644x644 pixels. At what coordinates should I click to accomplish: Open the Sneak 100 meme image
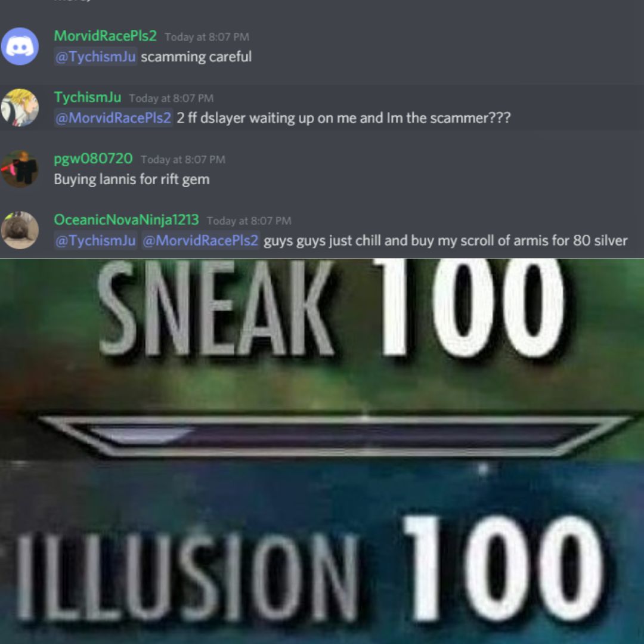tap(322, 451)
